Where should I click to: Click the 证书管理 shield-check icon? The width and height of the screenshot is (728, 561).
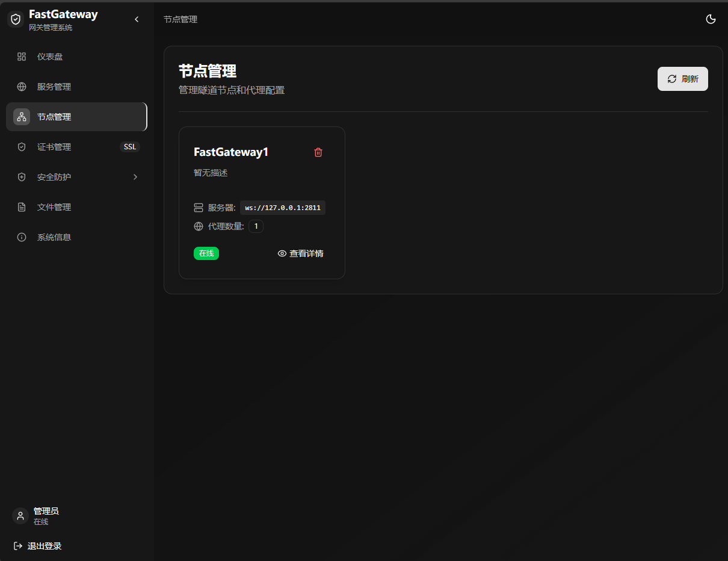[x=22, y=147]
